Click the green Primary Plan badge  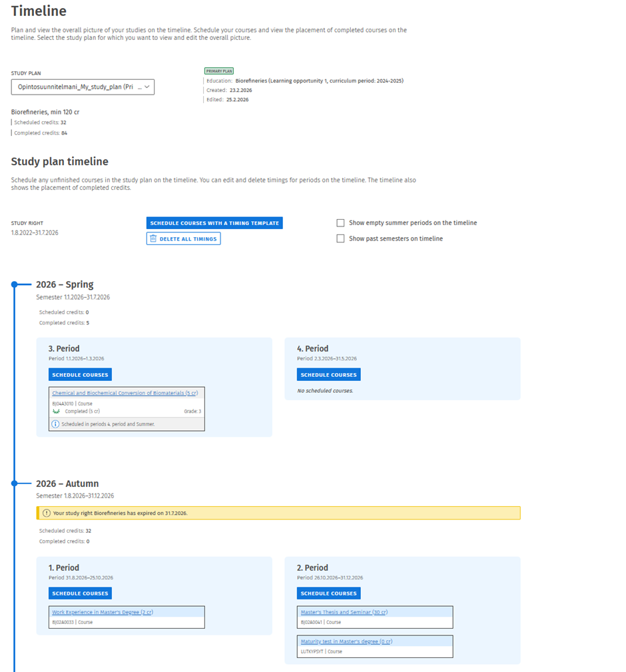pyautogui.click(x=219, y=71)
